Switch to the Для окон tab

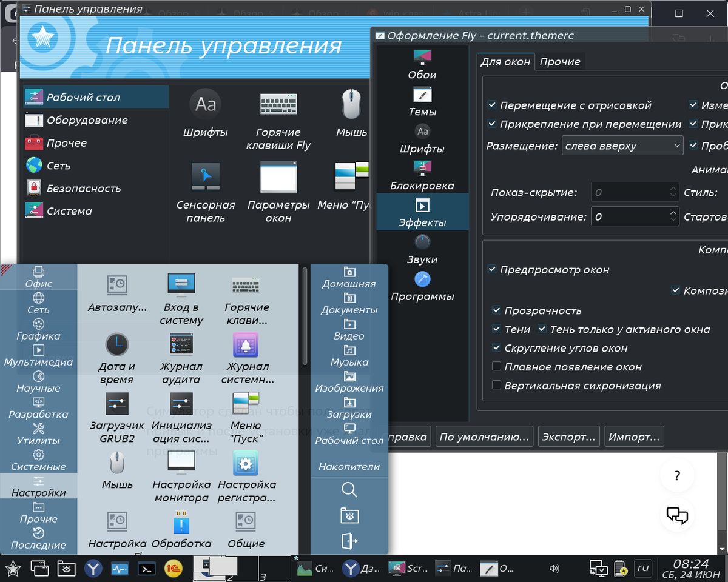505,62
